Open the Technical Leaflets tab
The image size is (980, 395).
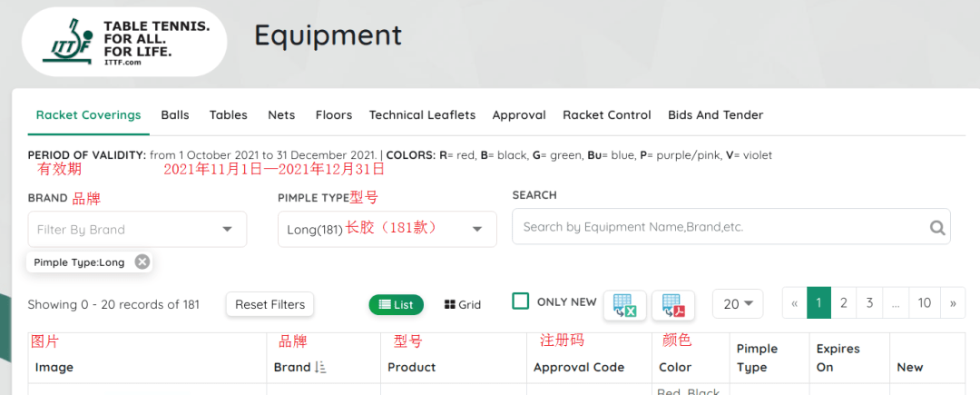(422, 115)
